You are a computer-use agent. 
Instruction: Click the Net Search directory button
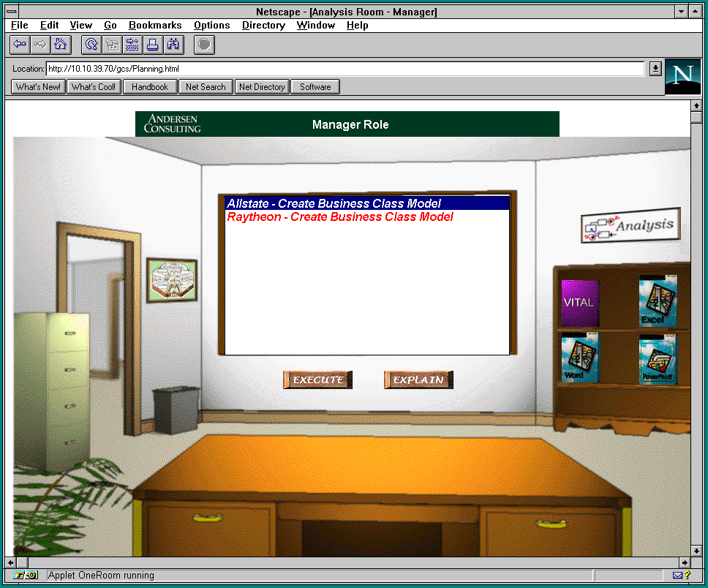coord(206,87)
